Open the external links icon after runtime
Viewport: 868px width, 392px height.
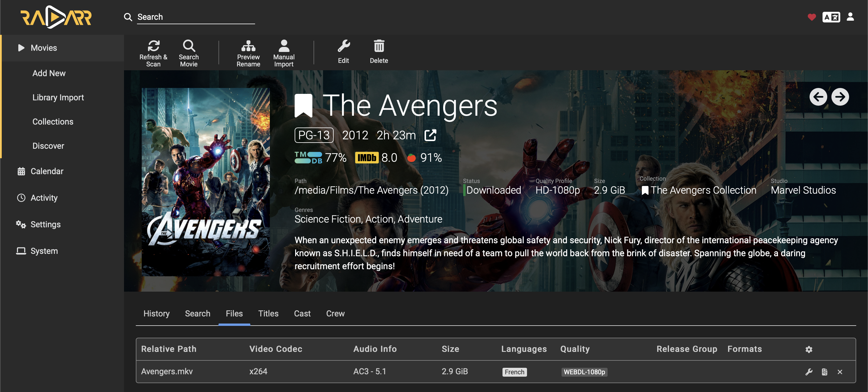click(x=430, y=135)
